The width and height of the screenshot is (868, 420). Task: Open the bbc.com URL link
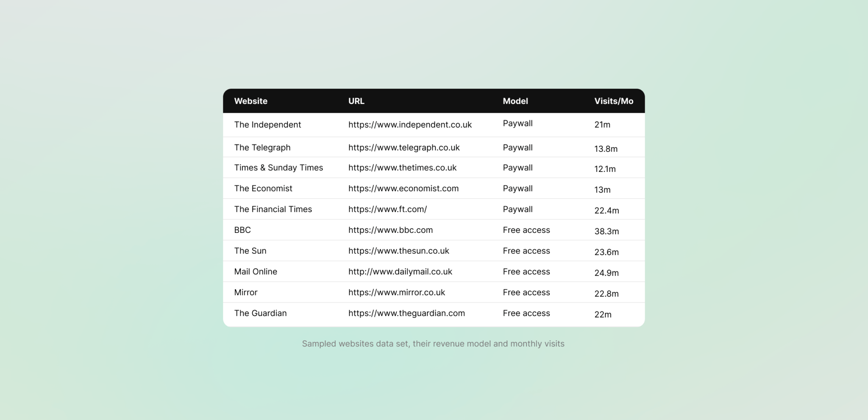[x=390, y=230]
